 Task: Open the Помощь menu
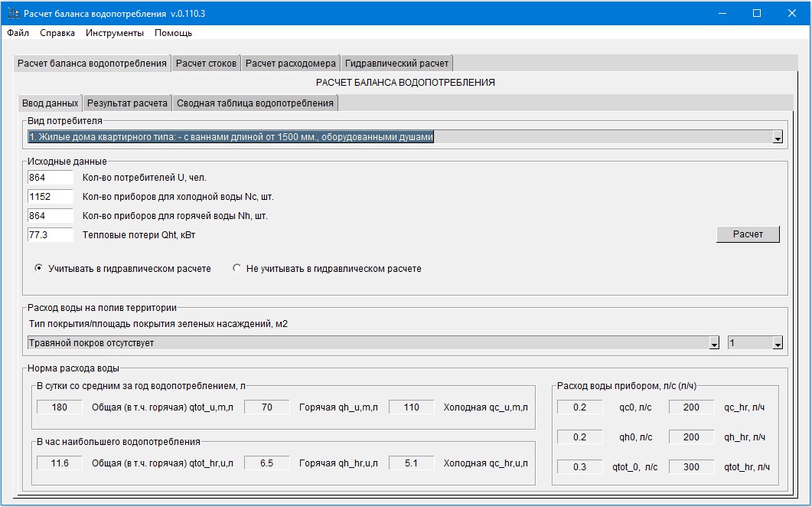[174, 33]
